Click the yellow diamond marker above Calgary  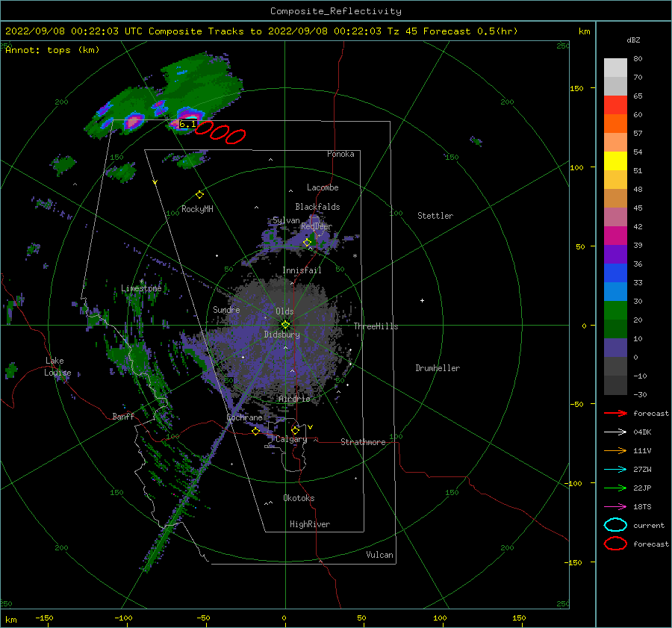295,430
